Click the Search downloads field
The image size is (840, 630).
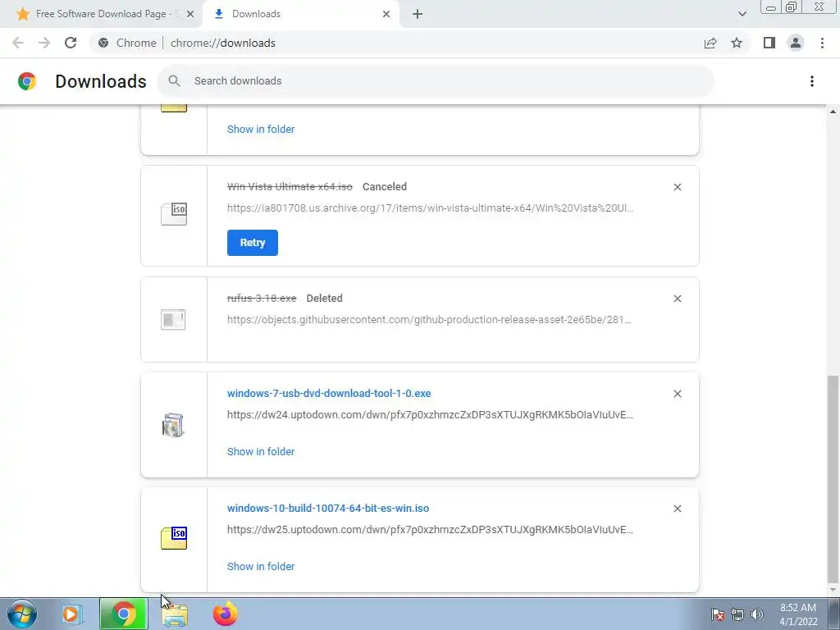(x=435, y=81)
